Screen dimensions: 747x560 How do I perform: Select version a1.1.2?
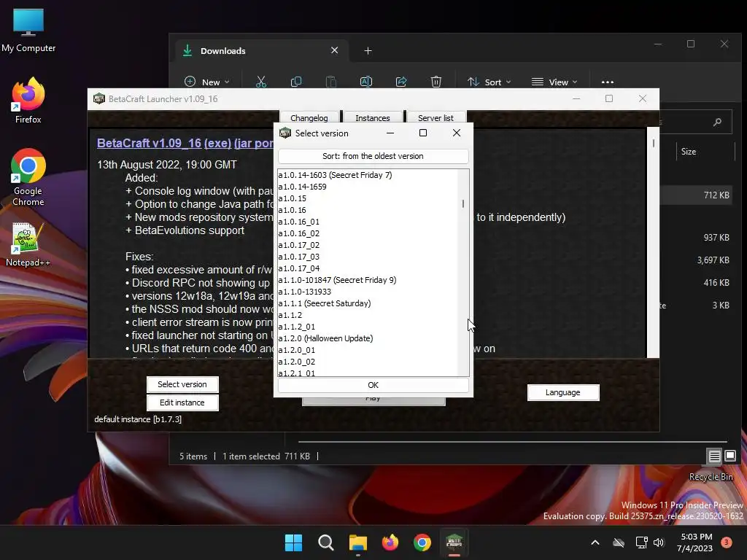coord(368,315)
